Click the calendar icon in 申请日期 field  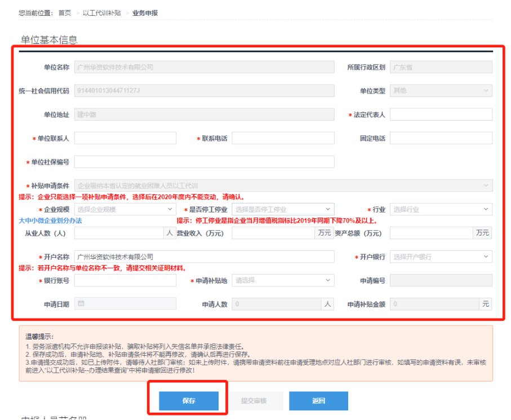point(81,303)
